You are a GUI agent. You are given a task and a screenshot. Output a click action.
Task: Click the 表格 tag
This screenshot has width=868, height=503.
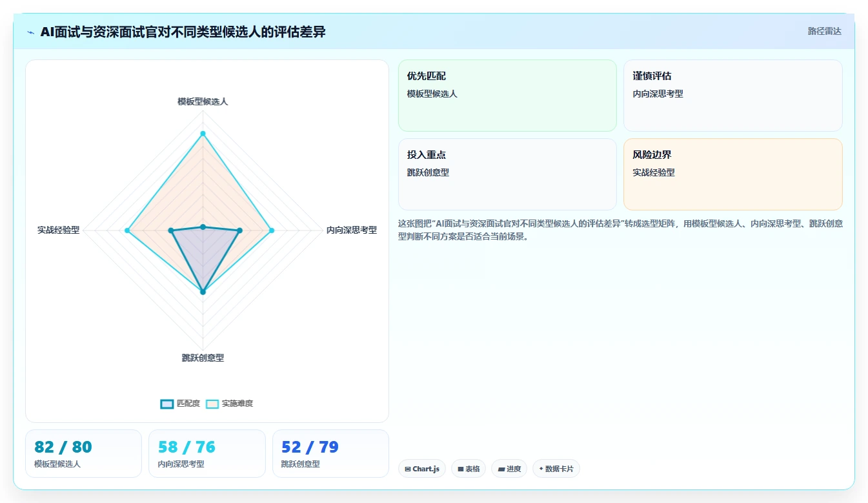click(x=469, y=469)
